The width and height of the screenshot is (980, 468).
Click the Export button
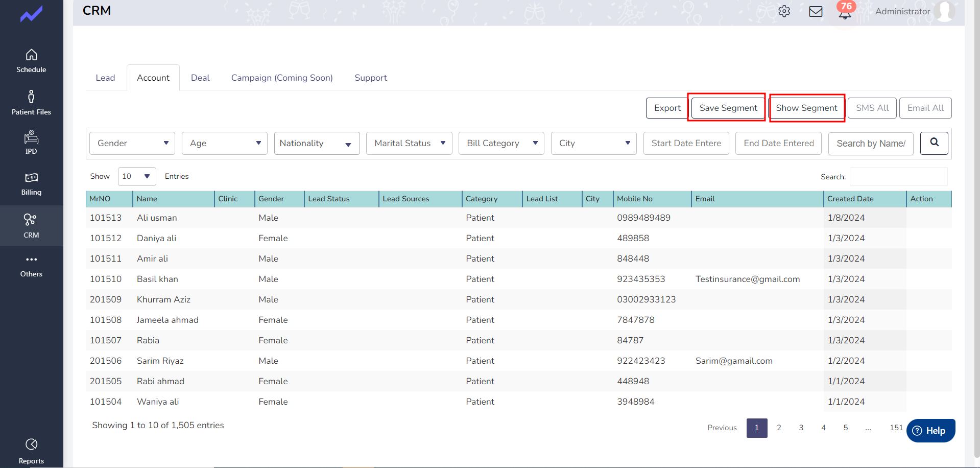(667, 108)
